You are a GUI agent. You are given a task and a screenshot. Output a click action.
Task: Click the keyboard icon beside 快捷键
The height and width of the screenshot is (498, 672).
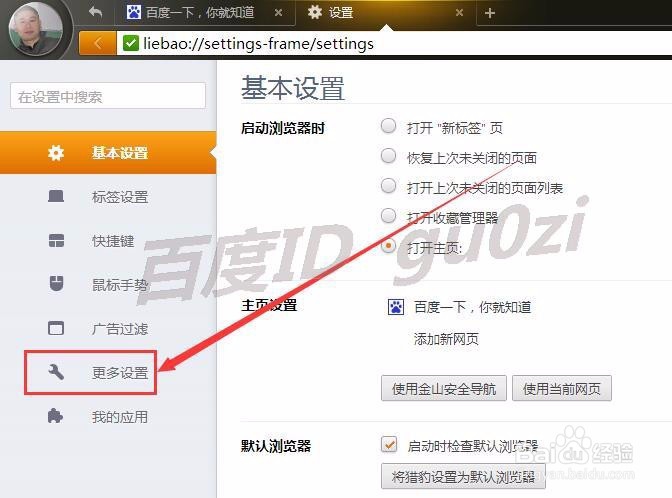56,241
